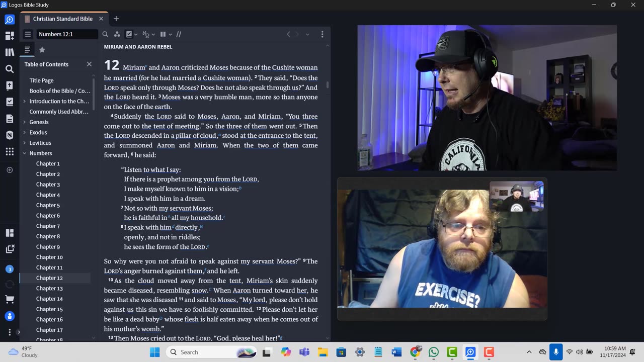
Task: Open WhatsApp from the taskbar
Action: click(433, 352)
